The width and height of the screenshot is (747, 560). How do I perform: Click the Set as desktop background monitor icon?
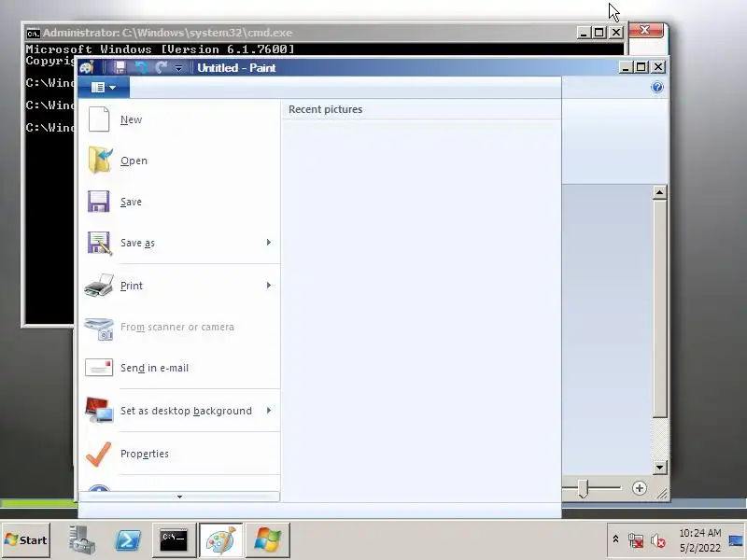(x=99, y=410)
